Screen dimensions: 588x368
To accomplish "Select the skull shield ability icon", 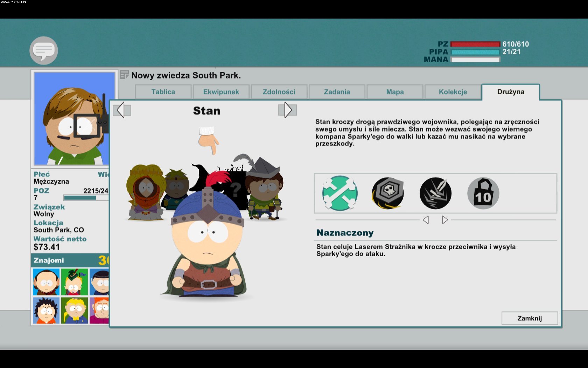I will (387, 193).
